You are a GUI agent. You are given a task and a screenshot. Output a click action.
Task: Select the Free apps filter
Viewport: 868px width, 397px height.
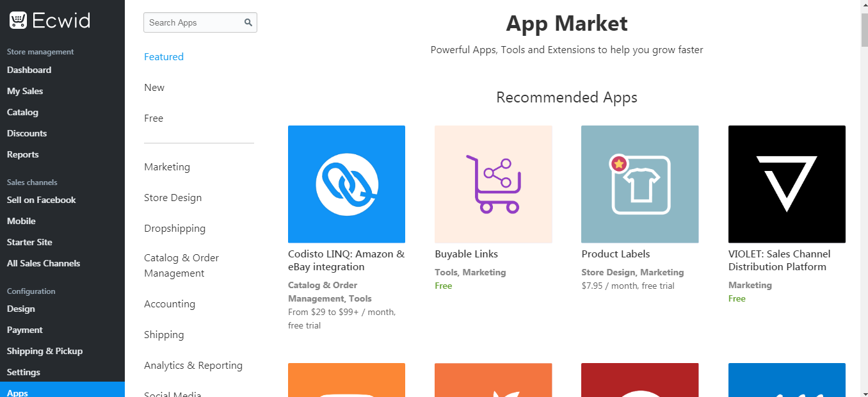pos(154,118)
